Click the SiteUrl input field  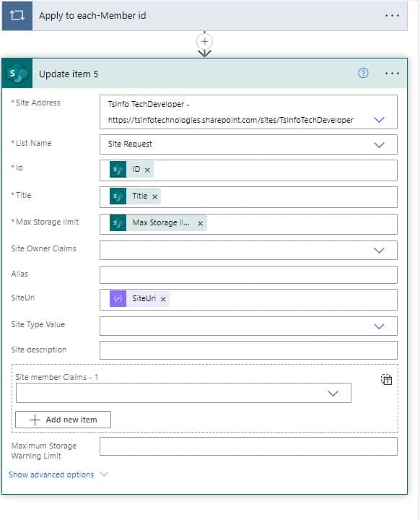pos(248,300)
